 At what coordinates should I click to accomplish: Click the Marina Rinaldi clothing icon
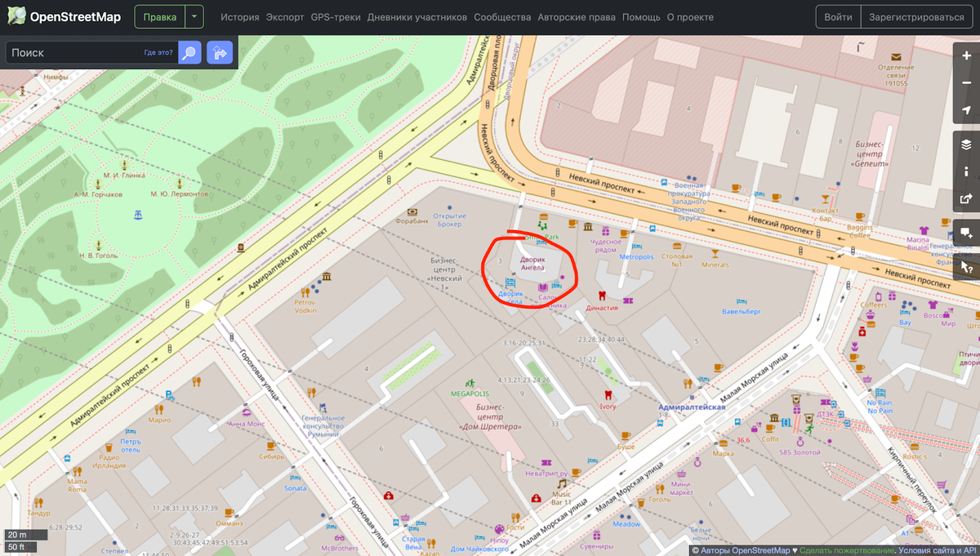coord(924,231)
